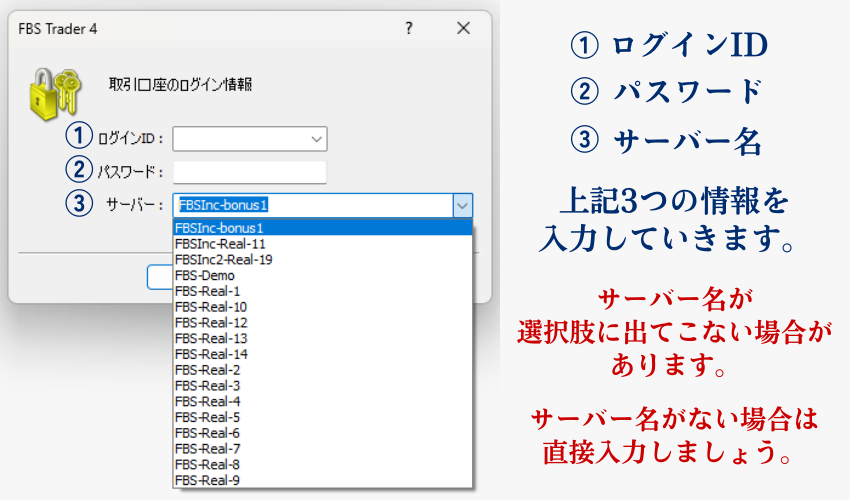Select FBS-Real-8 from the list

point(323,464)
